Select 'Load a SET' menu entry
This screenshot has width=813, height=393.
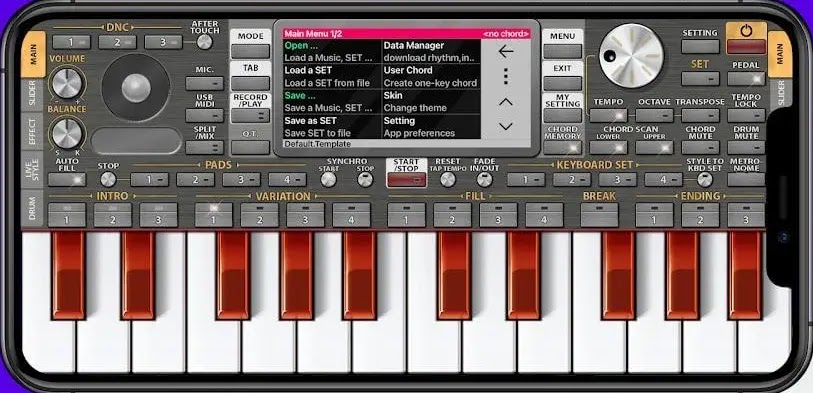coord(332,76)
